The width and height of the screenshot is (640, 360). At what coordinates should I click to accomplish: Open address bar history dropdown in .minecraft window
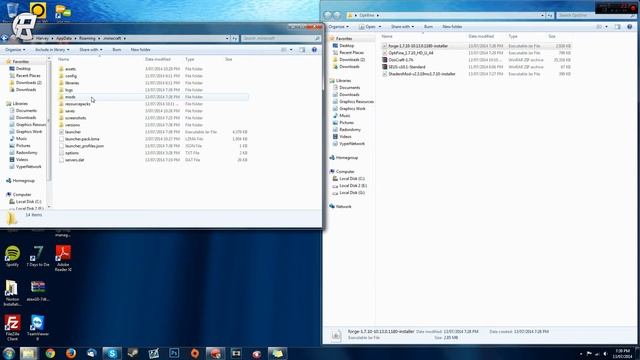pyautogui.click(x=227, y=38)
